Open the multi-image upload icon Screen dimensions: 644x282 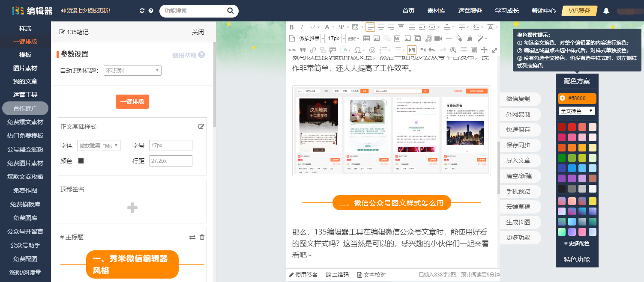(x=418, y=39)
